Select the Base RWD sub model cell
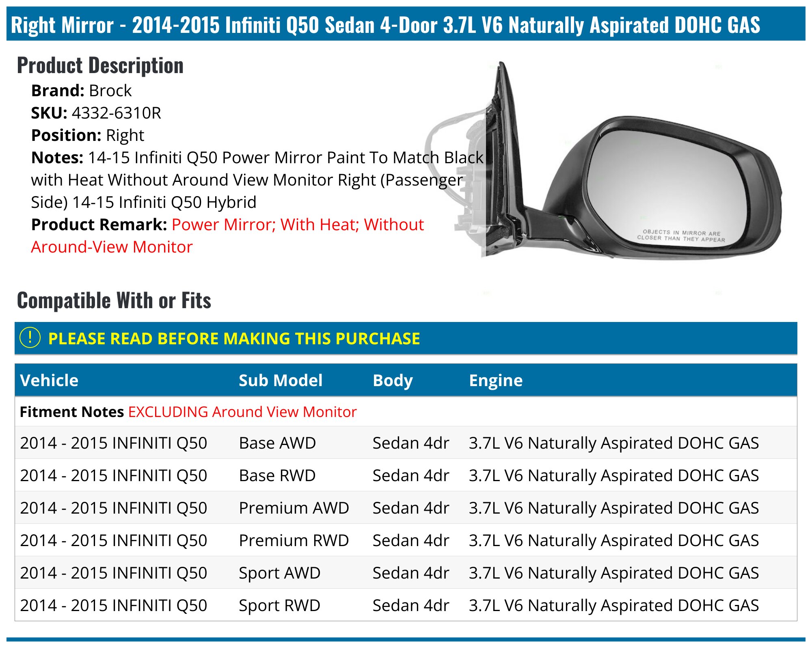Viewport: 812px width, 648px height. tap(277, 475)
